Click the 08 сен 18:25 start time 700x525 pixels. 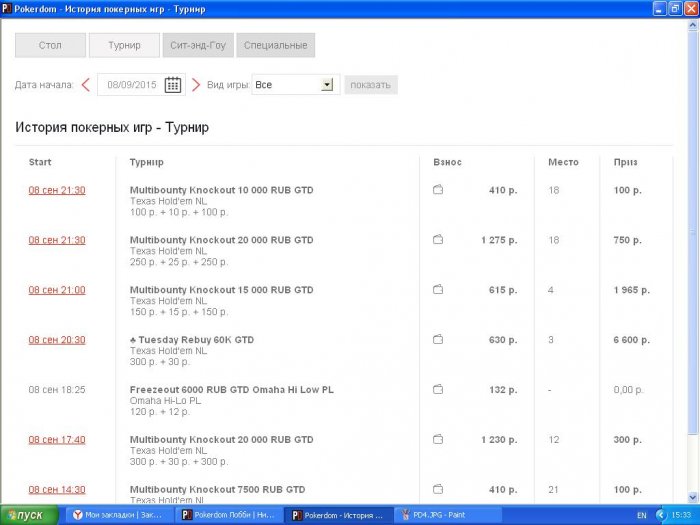click(57, 390)
